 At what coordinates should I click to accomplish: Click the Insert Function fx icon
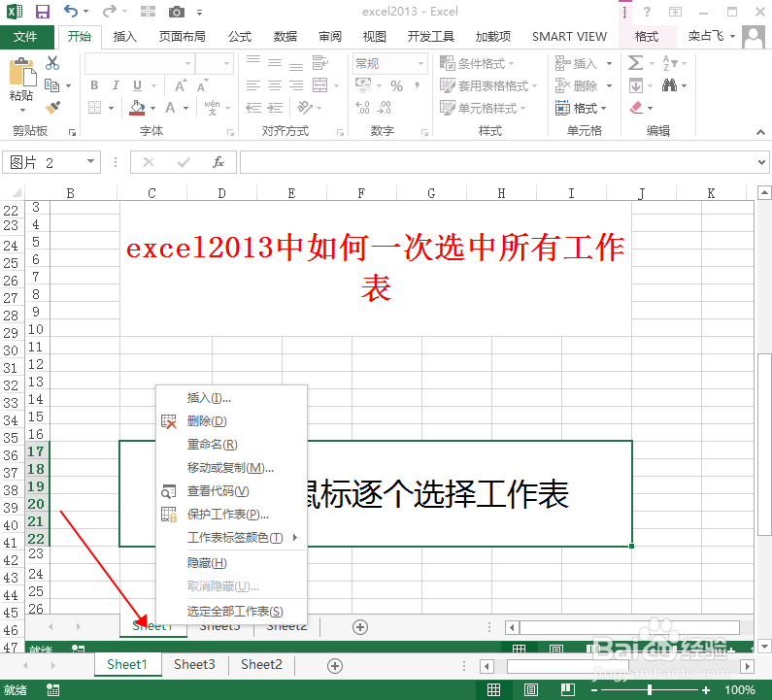(218, 162)
